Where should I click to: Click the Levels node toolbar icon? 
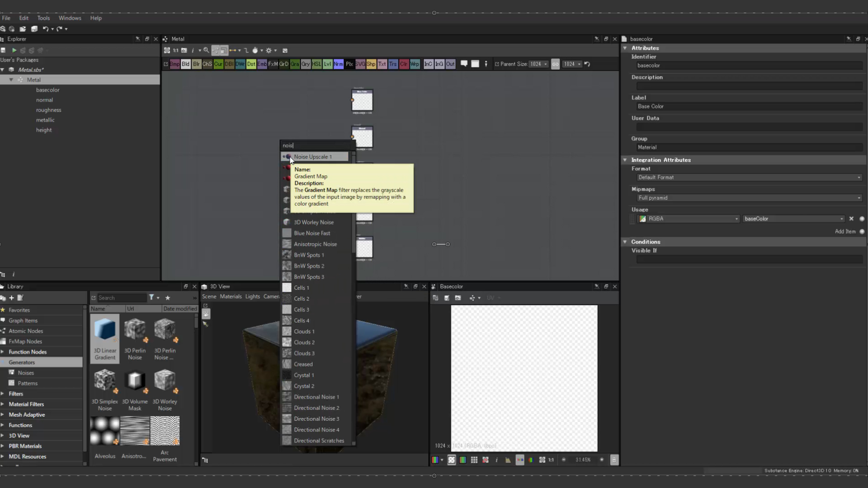point(327,64)
